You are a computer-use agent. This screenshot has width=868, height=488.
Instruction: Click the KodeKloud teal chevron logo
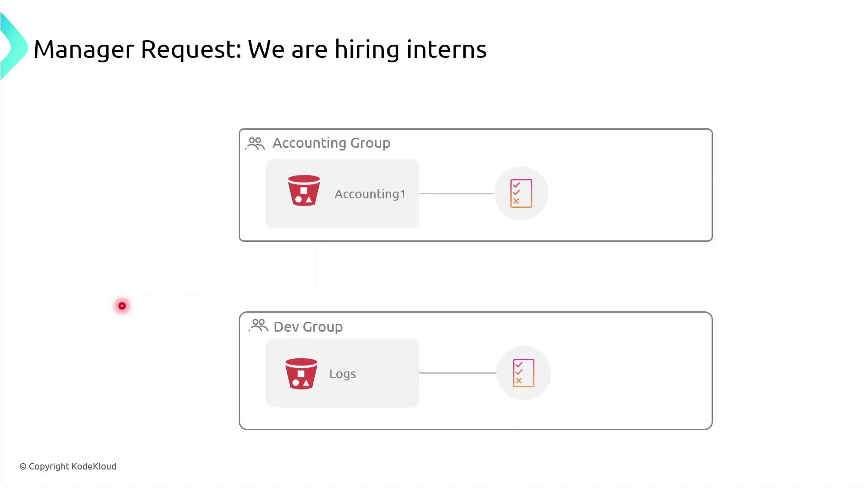[14, 47]
